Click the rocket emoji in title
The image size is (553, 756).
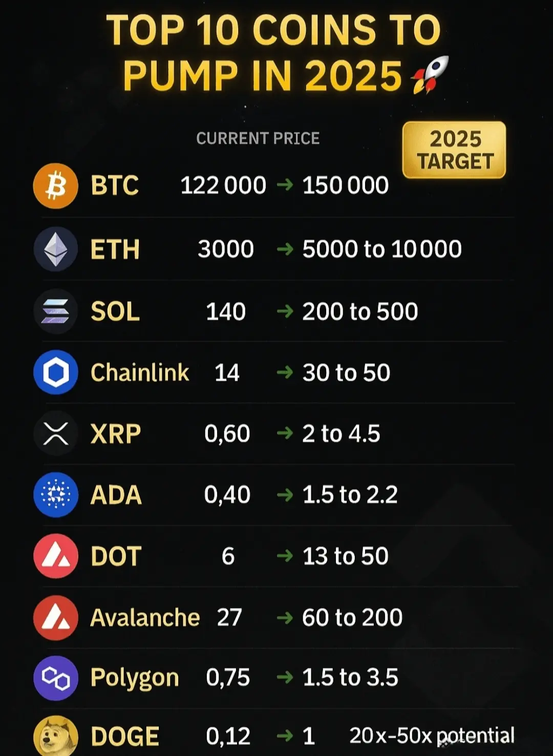[x=430, y=75]
